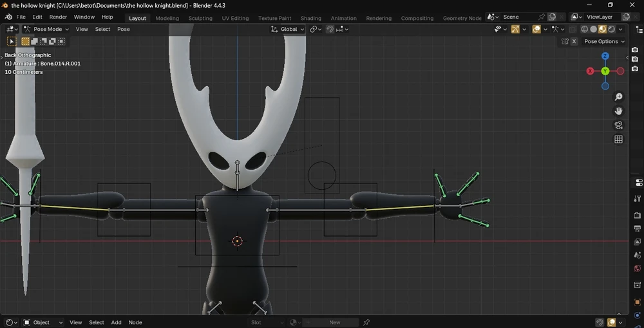The height and width of the screenshot is (328, 644).
Task: Select solid viewport shading sphere
Action: 594,29
